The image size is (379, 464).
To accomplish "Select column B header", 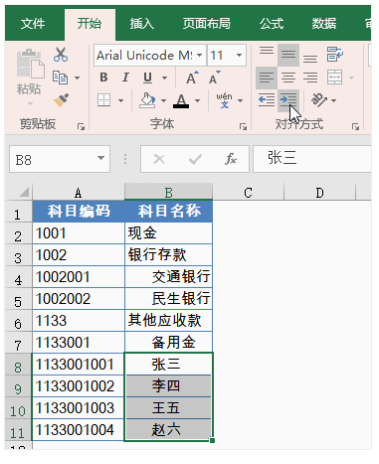I will coord(169,192).
